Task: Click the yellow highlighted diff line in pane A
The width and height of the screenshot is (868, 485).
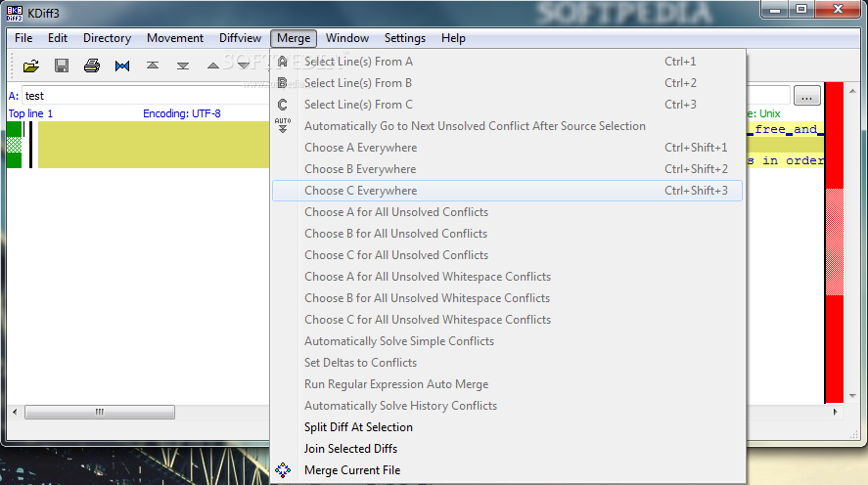Action: 154,145
